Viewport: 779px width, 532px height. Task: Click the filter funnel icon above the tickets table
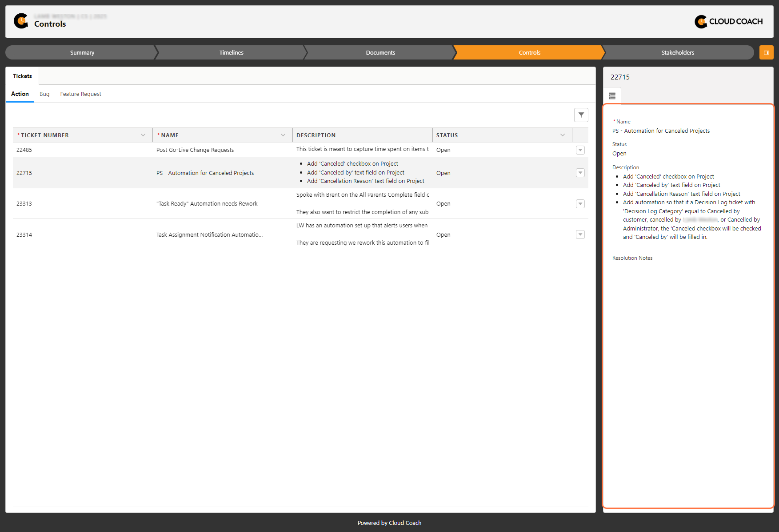(x=581, y=115)
